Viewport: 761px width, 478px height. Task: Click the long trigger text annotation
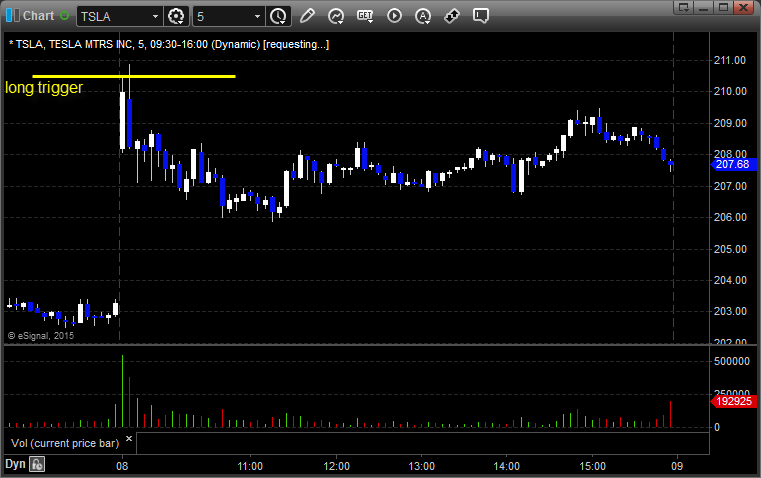[44, 88]
